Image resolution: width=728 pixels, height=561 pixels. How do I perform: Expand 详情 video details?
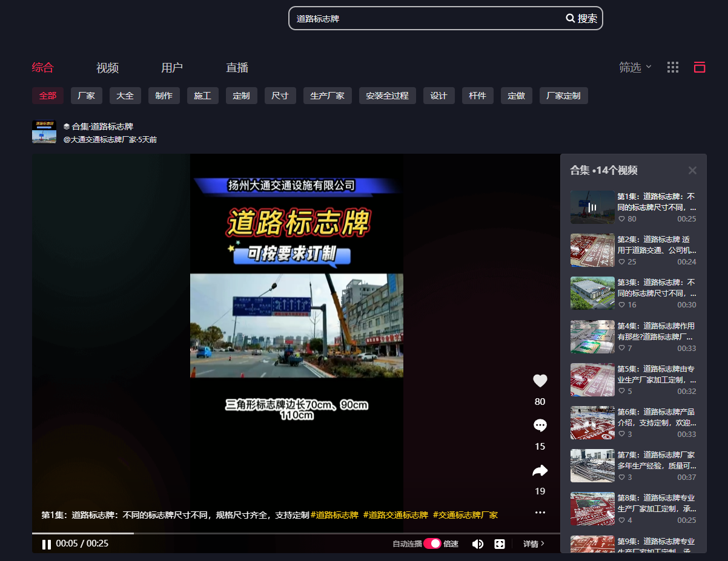[x=534, y=543]
